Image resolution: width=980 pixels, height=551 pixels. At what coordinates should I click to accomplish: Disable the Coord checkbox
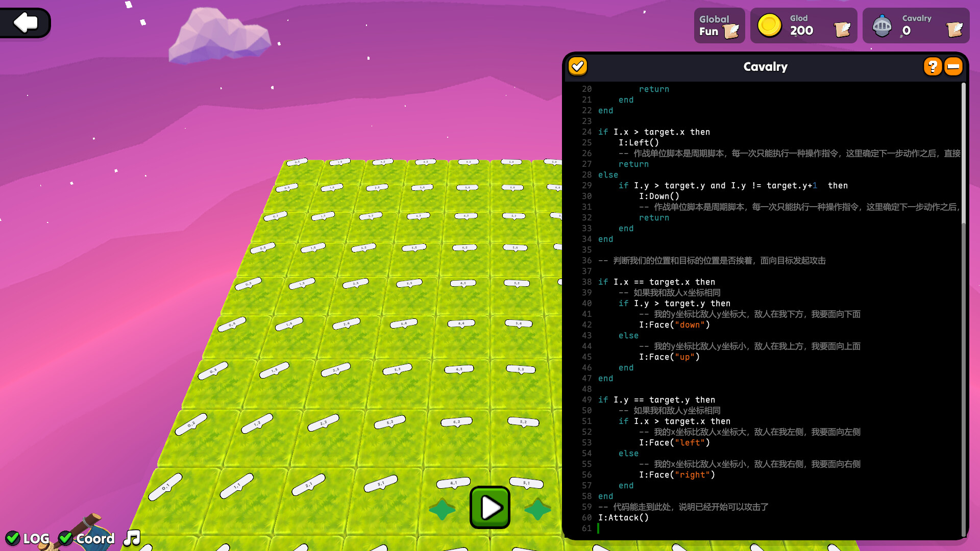[x=65, y=538]
